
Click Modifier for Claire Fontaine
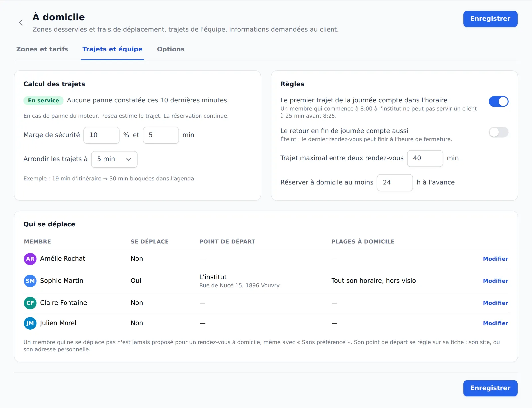click(495, 303)
